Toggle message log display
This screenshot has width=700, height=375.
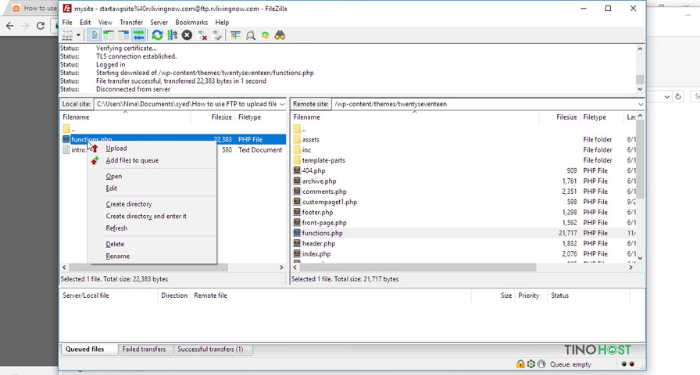(x=95, y=35)
